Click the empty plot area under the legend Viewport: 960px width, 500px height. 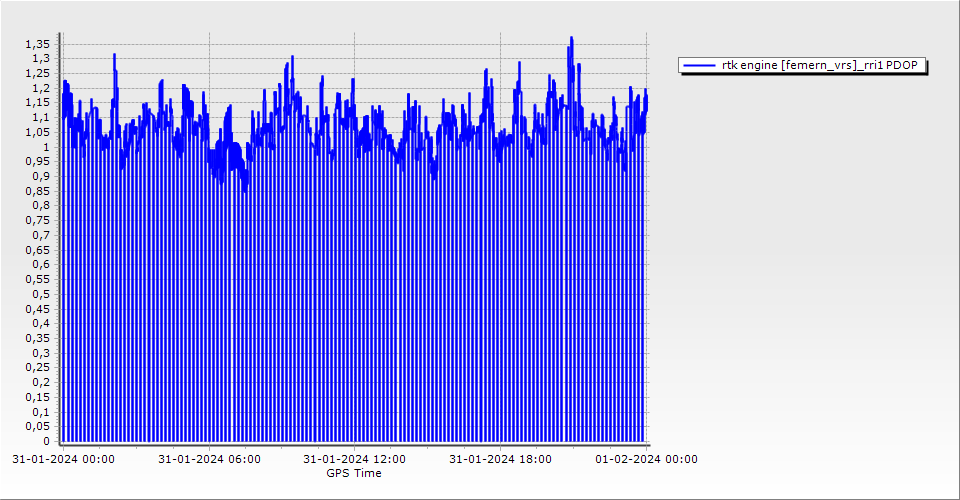800,250
